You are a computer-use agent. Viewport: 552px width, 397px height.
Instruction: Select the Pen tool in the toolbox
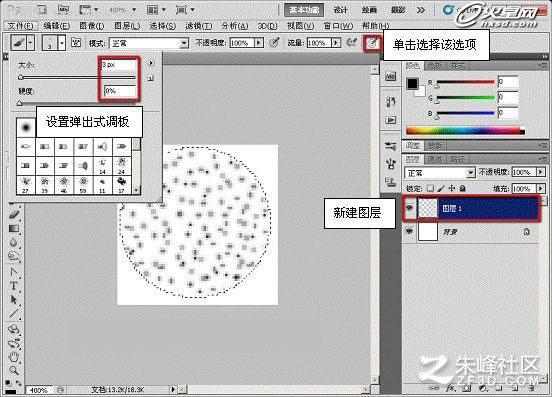pyautogui.click(x=14, y=272)
